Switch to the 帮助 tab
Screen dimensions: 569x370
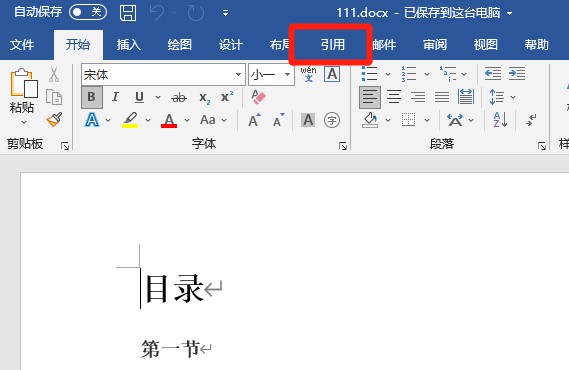(x=536, y=45)
